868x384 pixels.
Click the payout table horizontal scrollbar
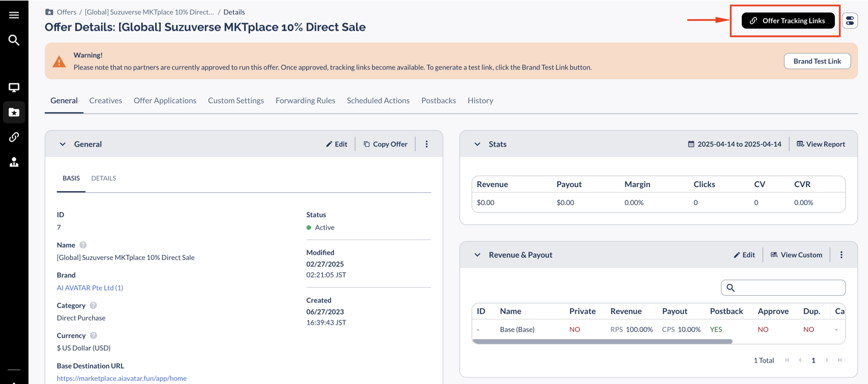pyautogui.click(x=602, y=342)
